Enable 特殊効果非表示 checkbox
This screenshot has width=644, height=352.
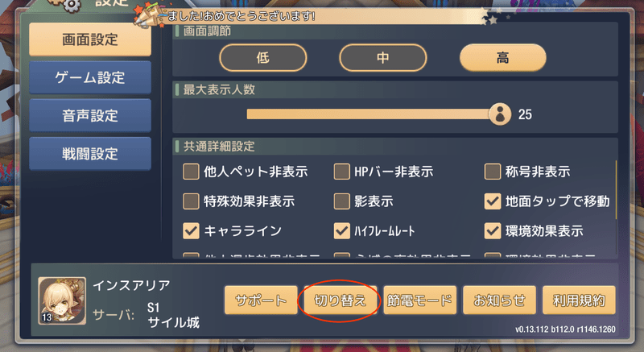(191, 201)
